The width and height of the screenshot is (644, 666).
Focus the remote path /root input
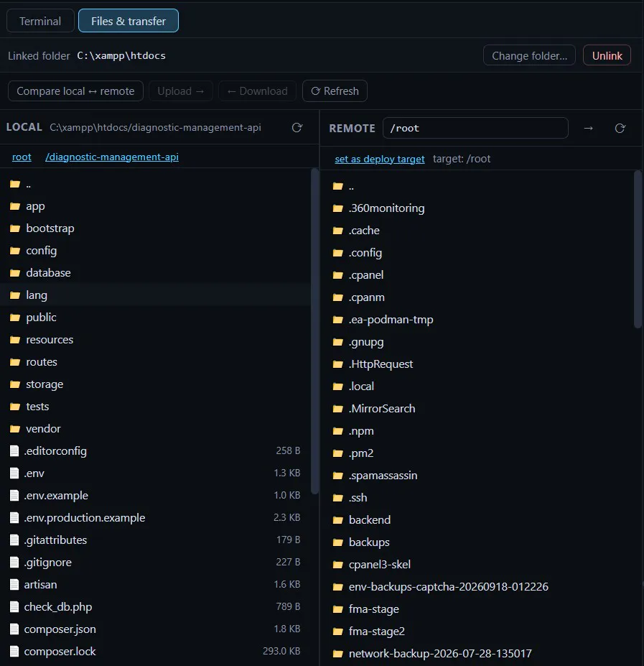475,128
